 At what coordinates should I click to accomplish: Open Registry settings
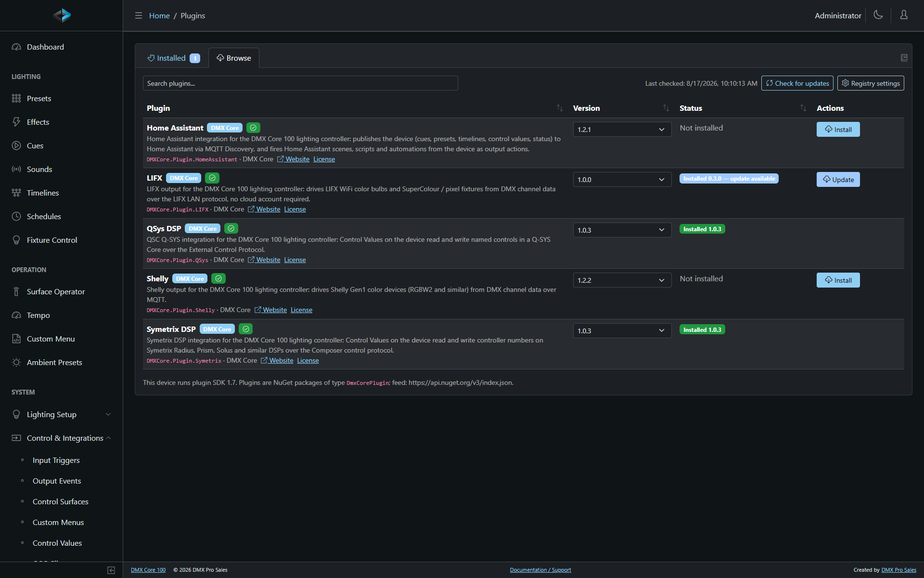[871, 83]
